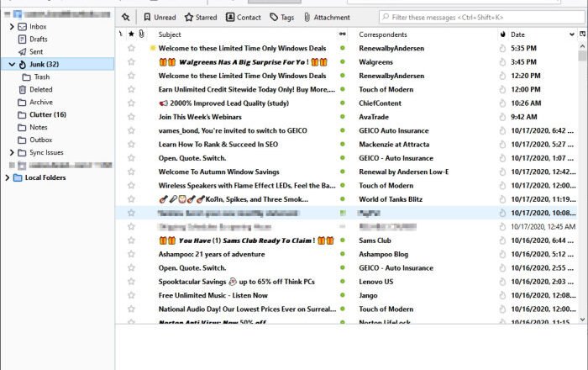Viewport: 588px width, 370px height.
Task: Toggle the Starred quick filter
Action: (x=201, y=18)
